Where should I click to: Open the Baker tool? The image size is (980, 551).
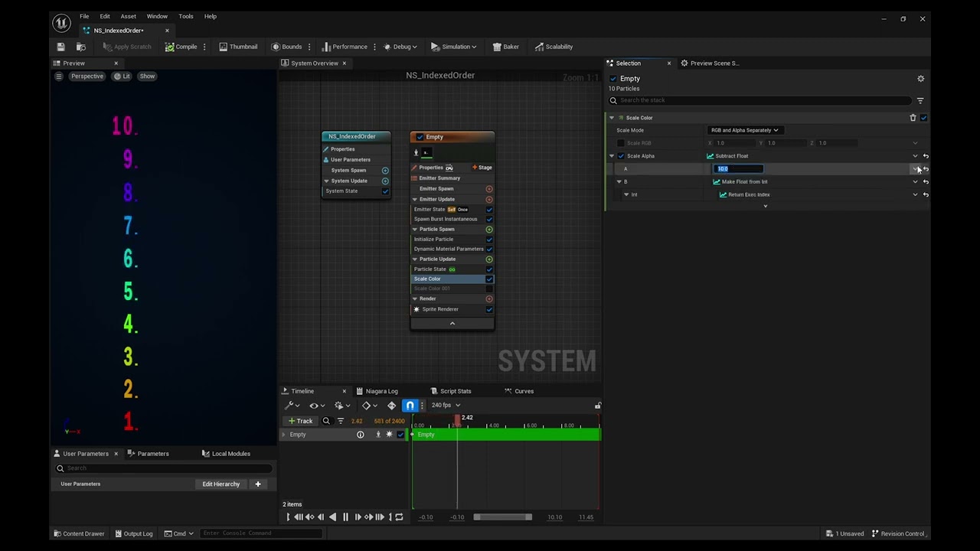click(x=505, y=47)
